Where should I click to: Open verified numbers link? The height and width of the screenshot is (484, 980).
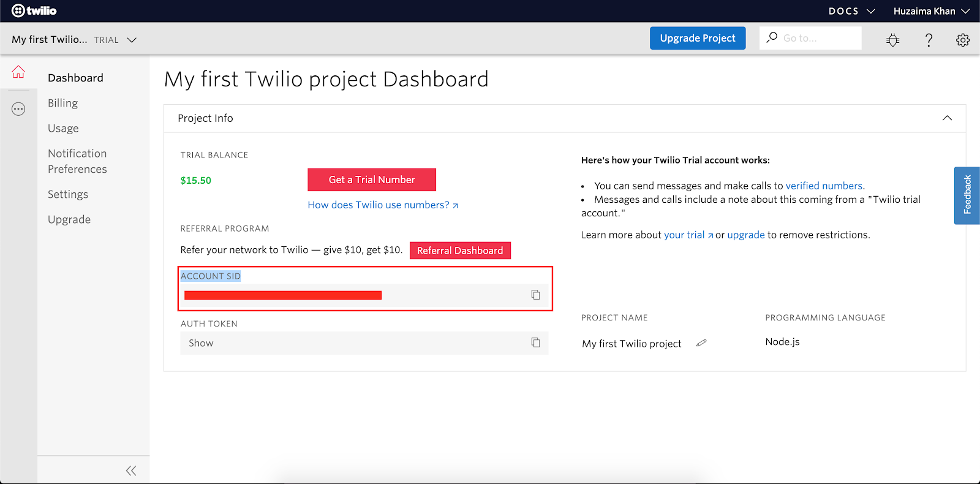pos(824,186)
